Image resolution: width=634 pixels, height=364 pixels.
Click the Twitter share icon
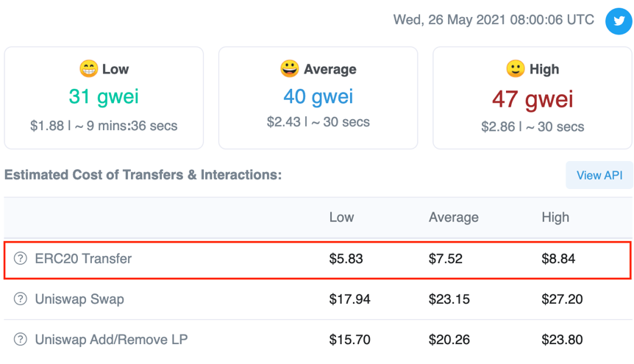pyautogui.click(x=619, y=21)
